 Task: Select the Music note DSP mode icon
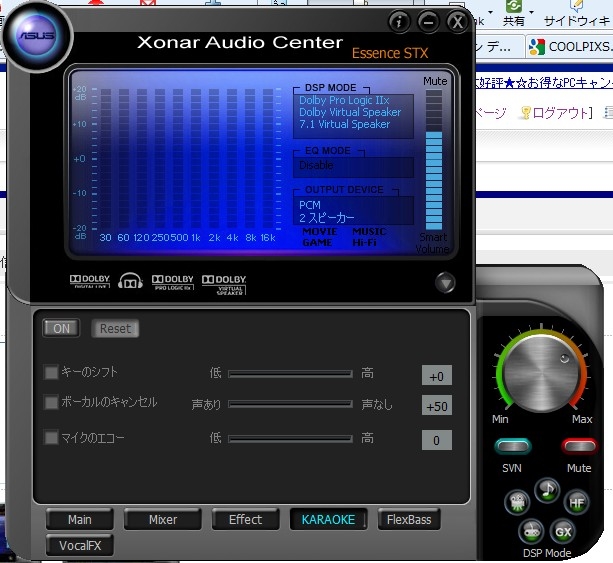[x=547, y=490]
